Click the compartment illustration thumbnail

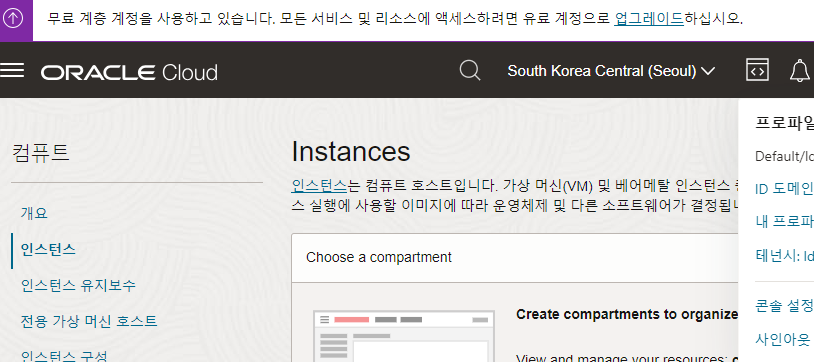(404, 336)
